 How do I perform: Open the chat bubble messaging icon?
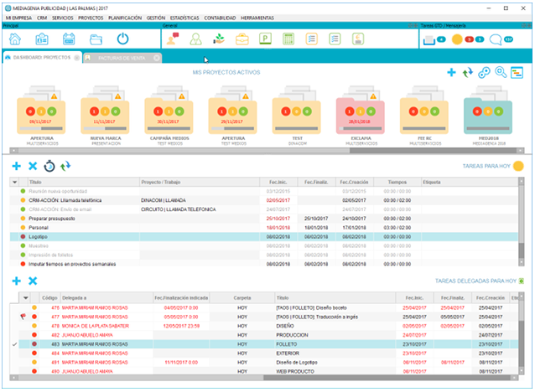tap(495, 39)
